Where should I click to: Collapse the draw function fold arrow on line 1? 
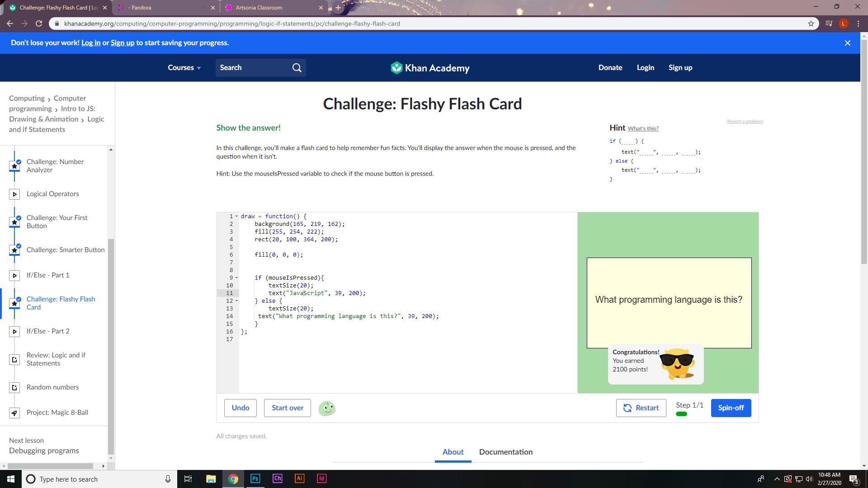[236, 216]
